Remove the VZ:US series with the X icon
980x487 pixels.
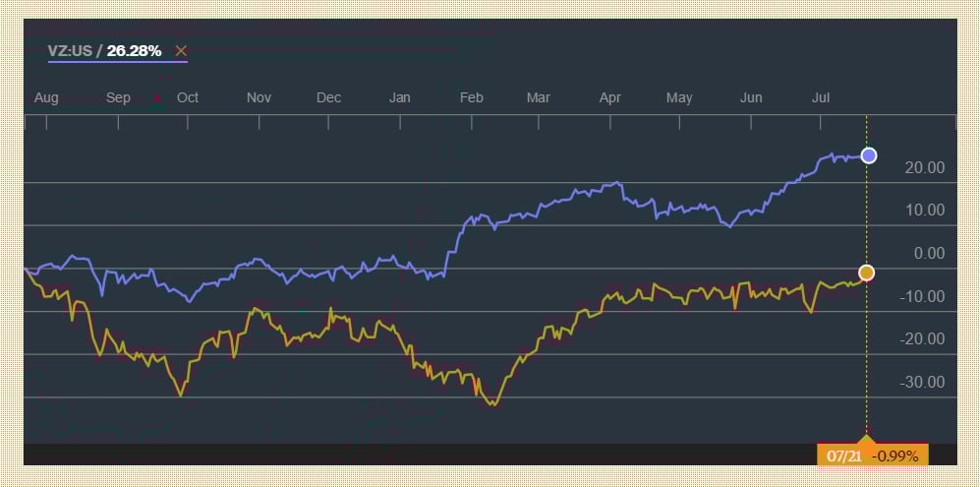click(181, 51)
